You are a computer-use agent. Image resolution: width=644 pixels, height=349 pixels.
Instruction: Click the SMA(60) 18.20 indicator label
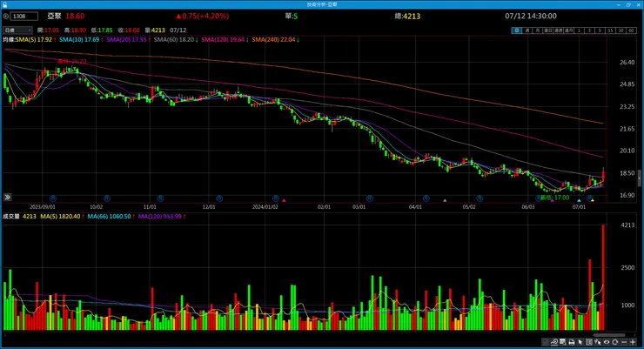(174, 40)
